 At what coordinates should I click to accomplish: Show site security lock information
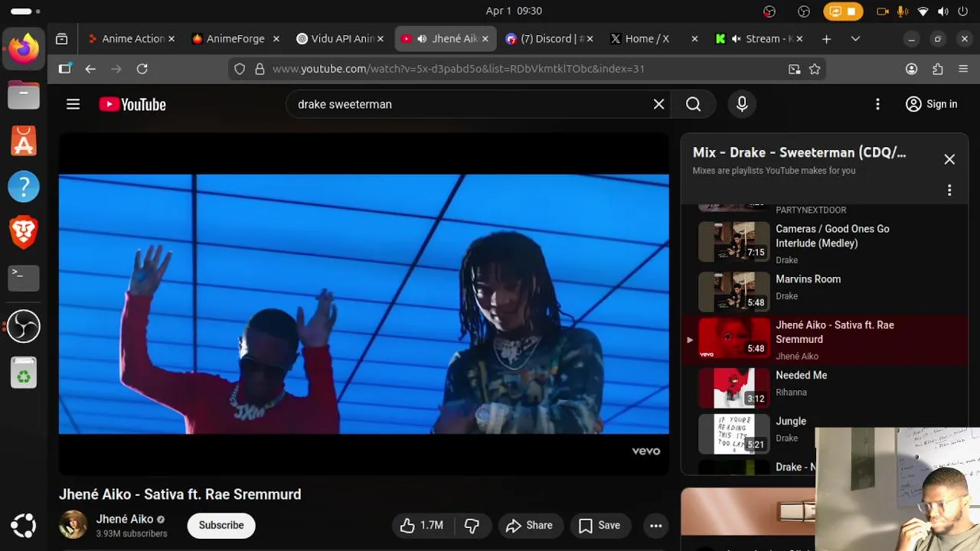tap(260, 69)
